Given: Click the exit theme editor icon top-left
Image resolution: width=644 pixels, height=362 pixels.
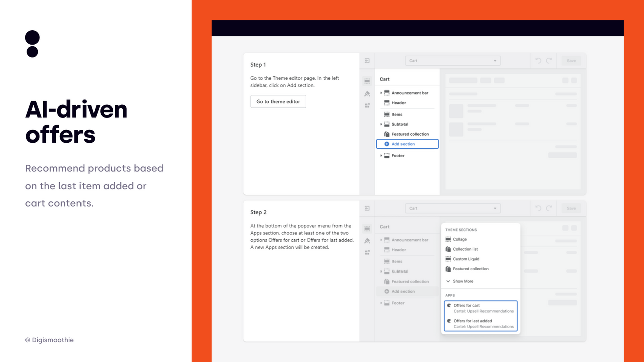Looking at the screenshot, I should coord(367,60).
